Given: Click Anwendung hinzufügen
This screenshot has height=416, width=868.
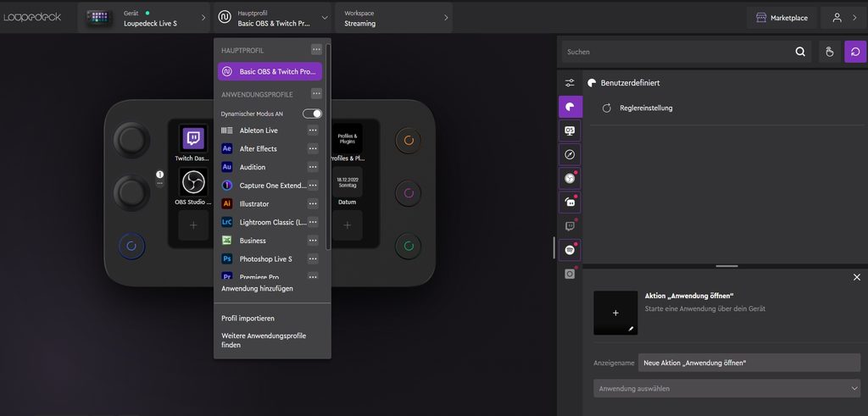Looking at the screenshot, I should pyautogui.click(x=258, y=289).
